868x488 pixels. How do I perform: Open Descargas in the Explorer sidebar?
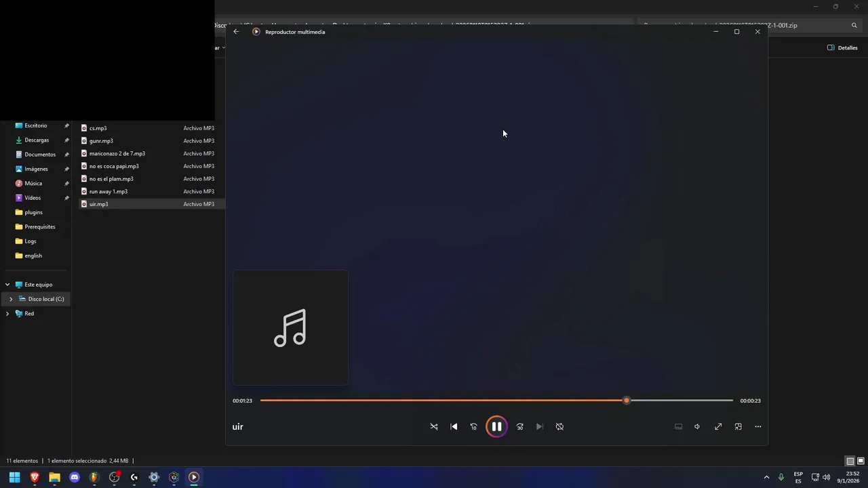(36, 140)
